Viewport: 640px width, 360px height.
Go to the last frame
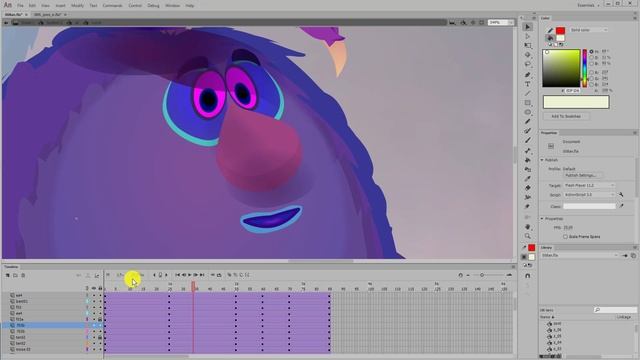[202, 275]
